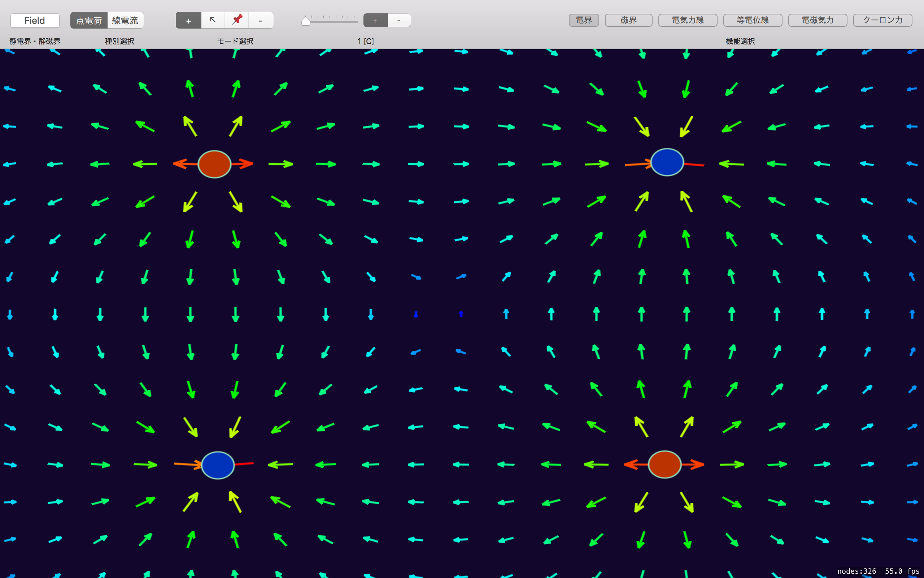This screenshot has height=578, width=924.
Task: Click the 機能選択 label
Action: [740, 41]
